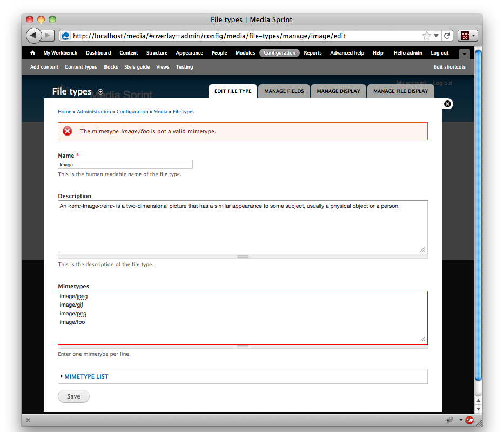Screen dimensions: 504x432
Task: Open the People admin menu
Action: [219, 53]
